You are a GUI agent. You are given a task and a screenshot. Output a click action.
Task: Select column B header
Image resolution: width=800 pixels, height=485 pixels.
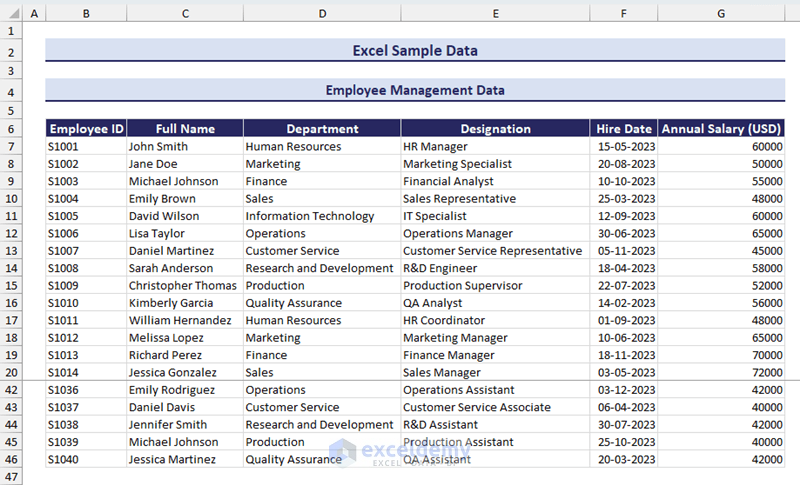[x=86, y=14]
